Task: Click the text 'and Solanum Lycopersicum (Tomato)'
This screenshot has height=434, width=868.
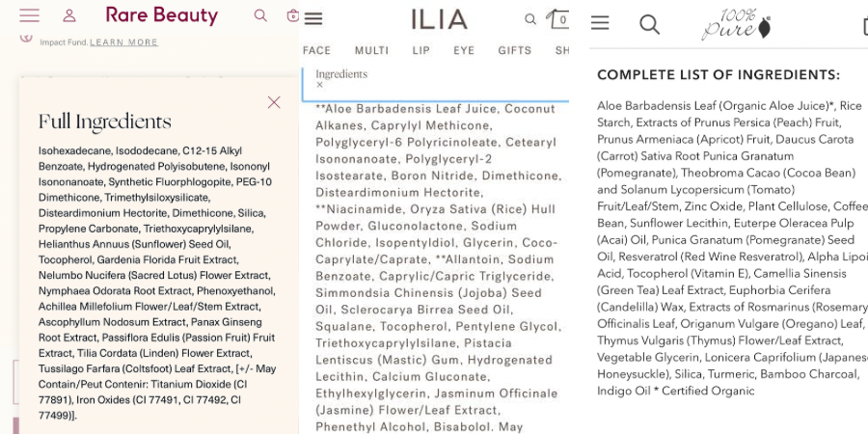Action: (695, 189)
